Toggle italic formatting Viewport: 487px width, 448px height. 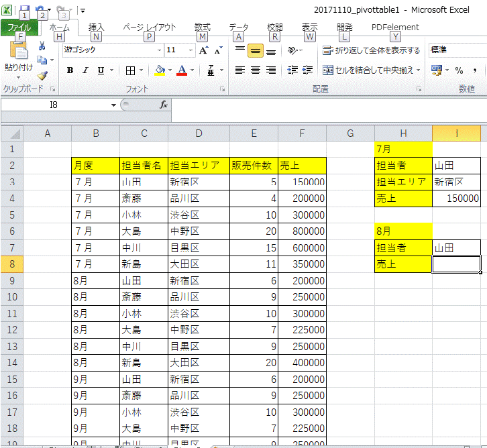click(x=86, y=70)
